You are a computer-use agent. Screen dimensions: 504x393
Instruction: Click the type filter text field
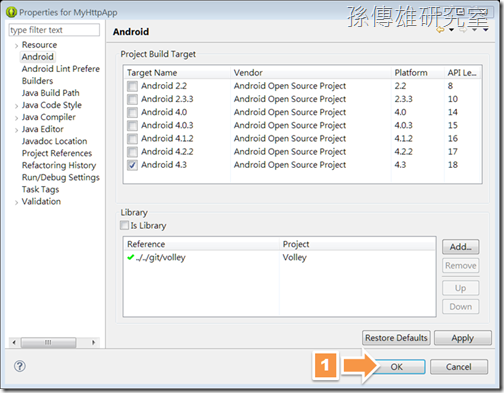click(54, 30)
